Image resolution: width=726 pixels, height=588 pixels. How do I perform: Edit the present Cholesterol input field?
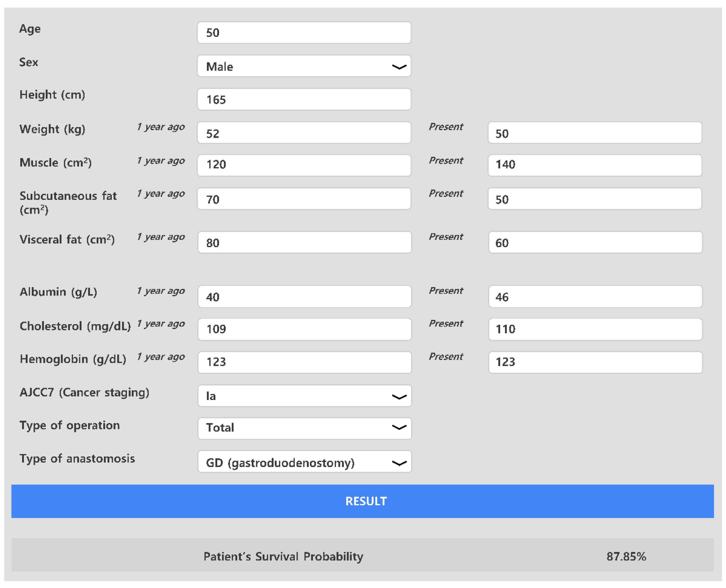[x=595, y=329]
